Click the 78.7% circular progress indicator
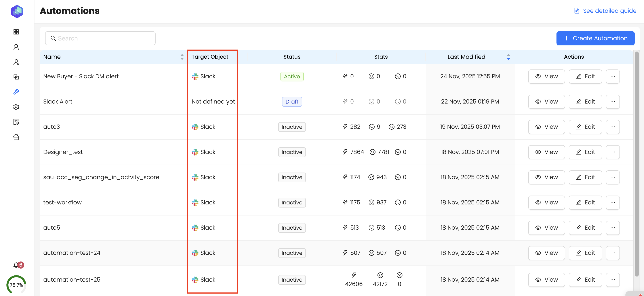Image resolution: width=644 pixels, height=296 pixels. point(16,285)
